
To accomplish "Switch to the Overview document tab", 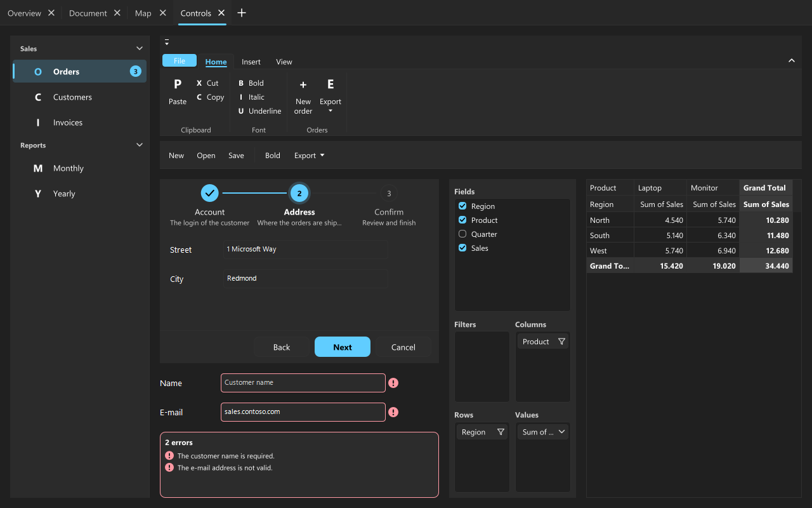I will (24, 13).
